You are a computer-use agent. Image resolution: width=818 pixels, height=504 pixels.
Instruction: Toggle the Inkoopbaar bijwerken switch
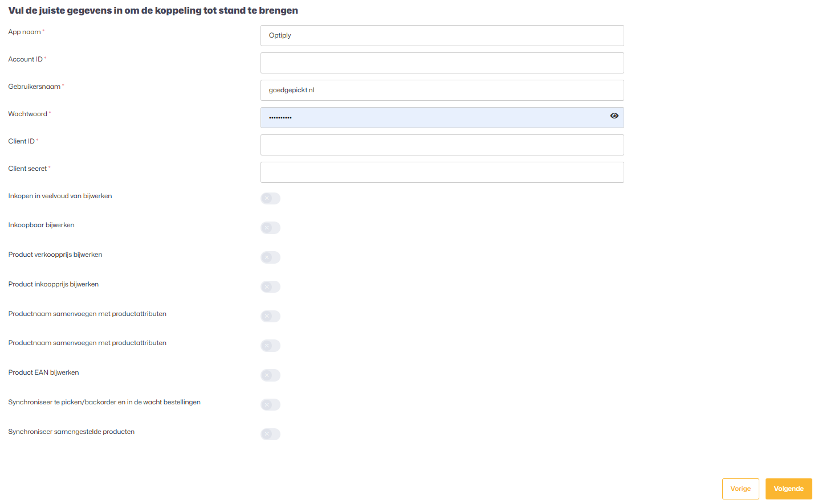[270, 228]
